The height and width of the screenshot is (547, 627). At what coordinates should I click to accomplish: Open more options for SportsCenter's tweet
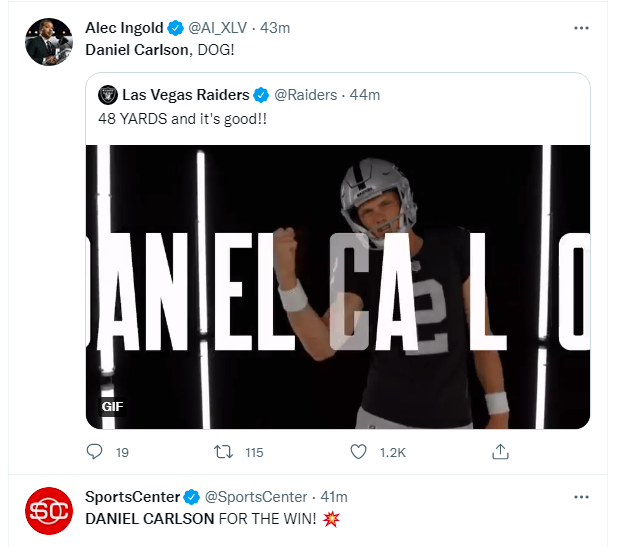click(x=581, y=497)
